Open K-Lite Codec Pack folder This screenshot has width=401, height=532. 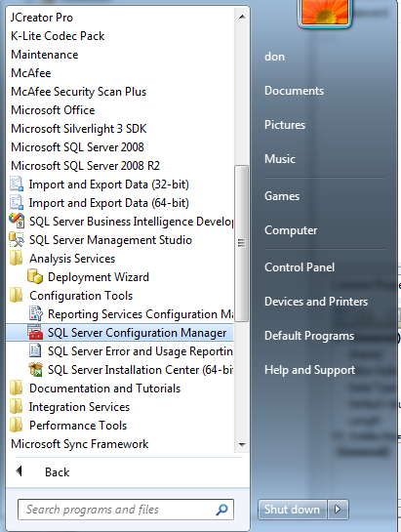click(58, 36)
